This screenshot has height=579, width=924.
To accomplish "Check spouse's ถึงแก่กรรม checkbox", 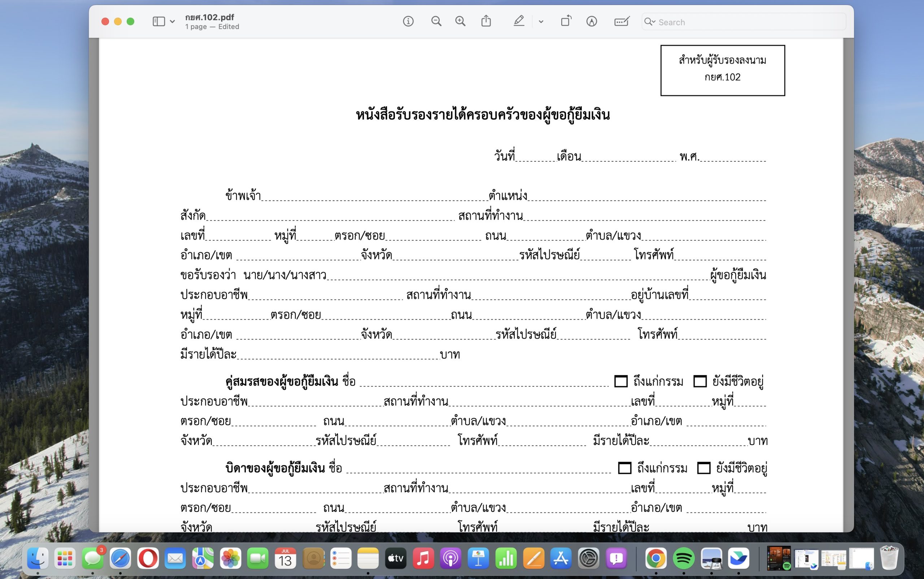I will [x=620, y=381].
